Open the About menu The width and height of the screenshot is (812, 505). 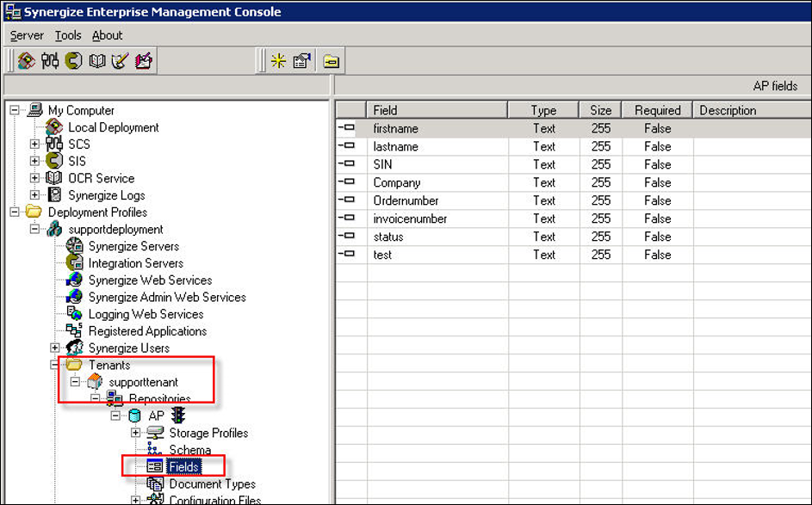pyautogui.click(x=107, y=35)
